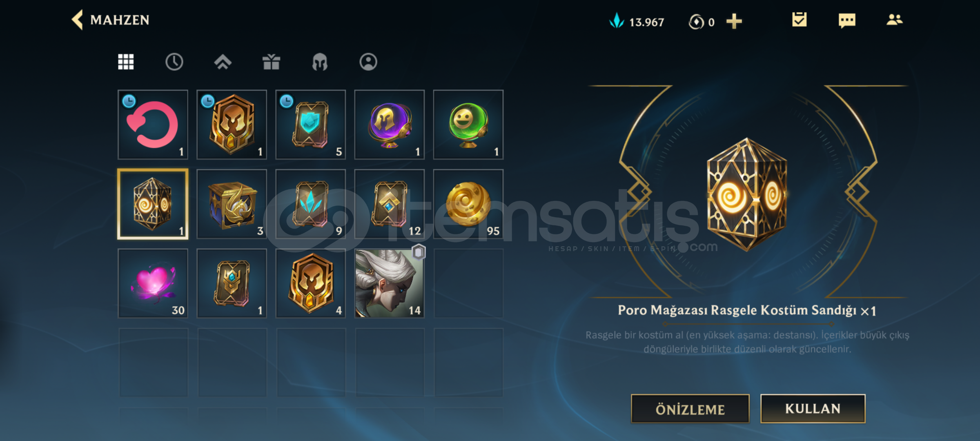The image size is (980, 441).
Task: Open the chat messages icon
Action: 847,20
